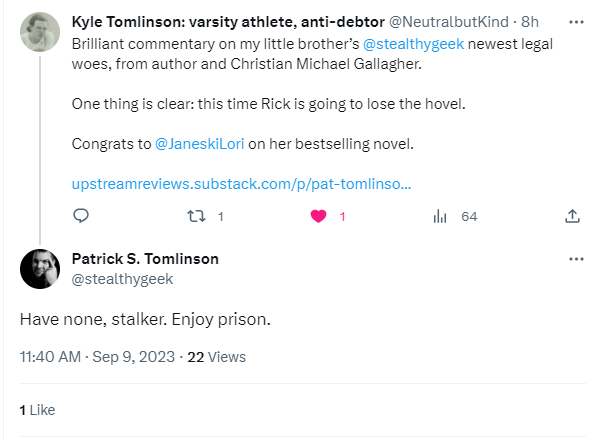Viewport: 601px width, 440px height.
Task: Open the 11:40 AM Sep 9, 2023 timestamp
Action: [98, 356]
